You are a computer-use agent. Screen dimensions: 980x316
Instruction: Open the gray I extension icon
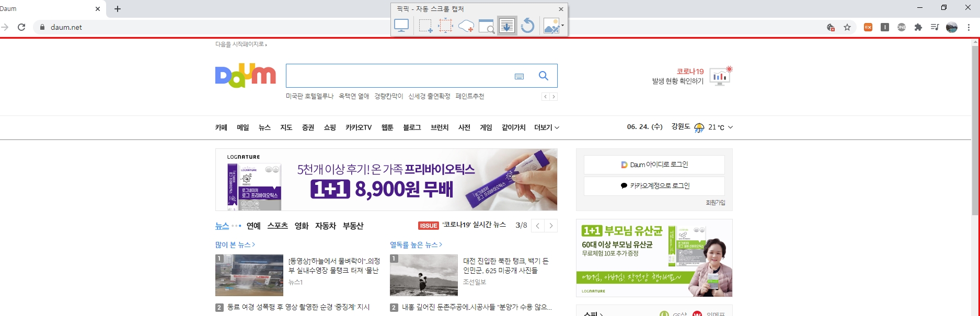(885, 27)
